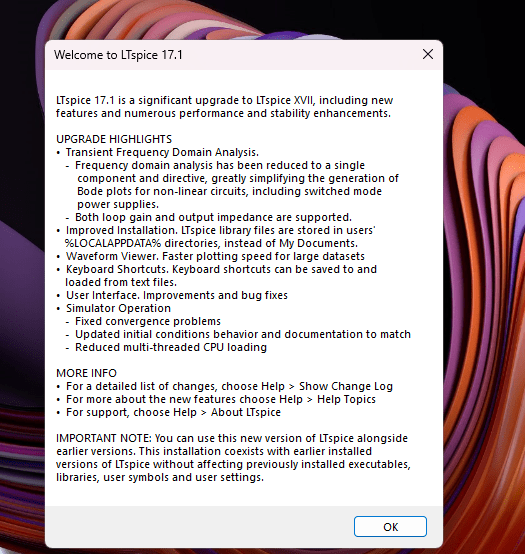
Task: Click the 'UPGRADE HIGHLIGHTS' heading
Action: pos(114,139)
